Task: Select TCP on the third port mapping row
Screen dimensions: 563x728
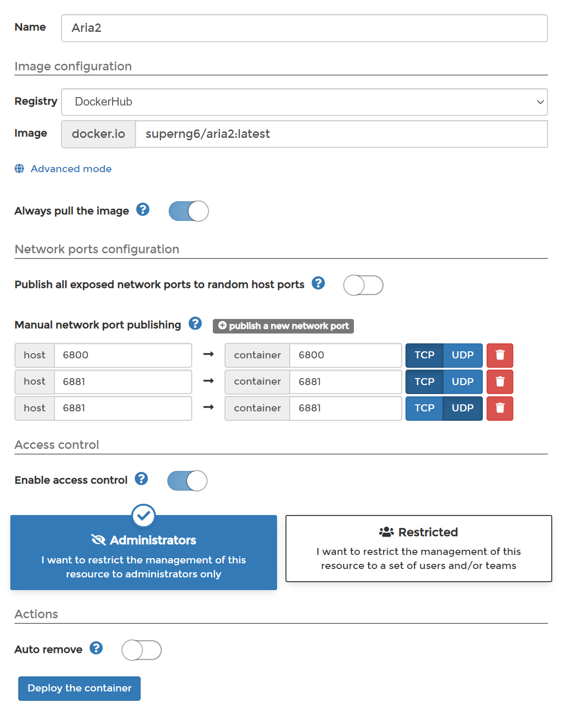Action: pos(424,408)
